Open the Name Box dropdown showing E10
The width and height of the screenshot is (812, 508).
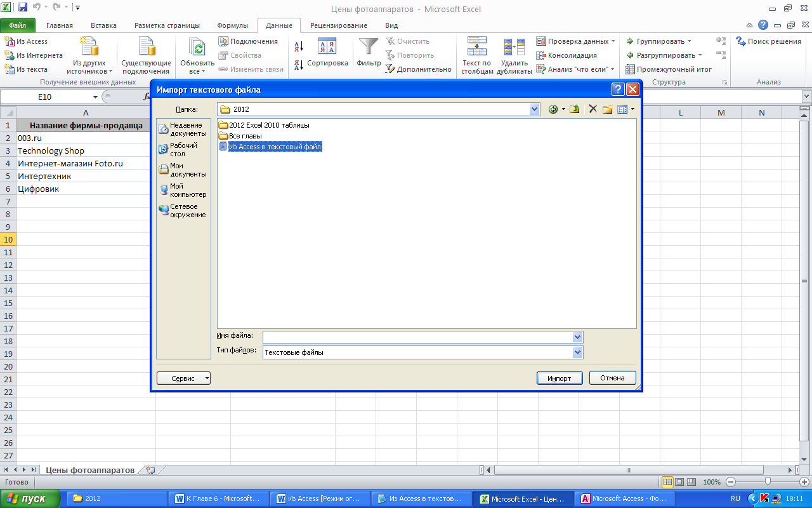pyautogui.click(x=96, y=97)
